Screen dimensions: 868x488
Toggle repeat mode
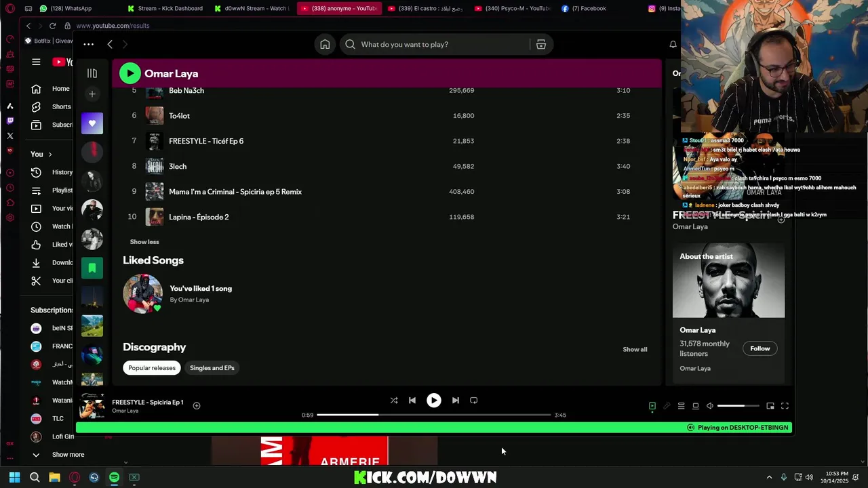pos(474,401)
